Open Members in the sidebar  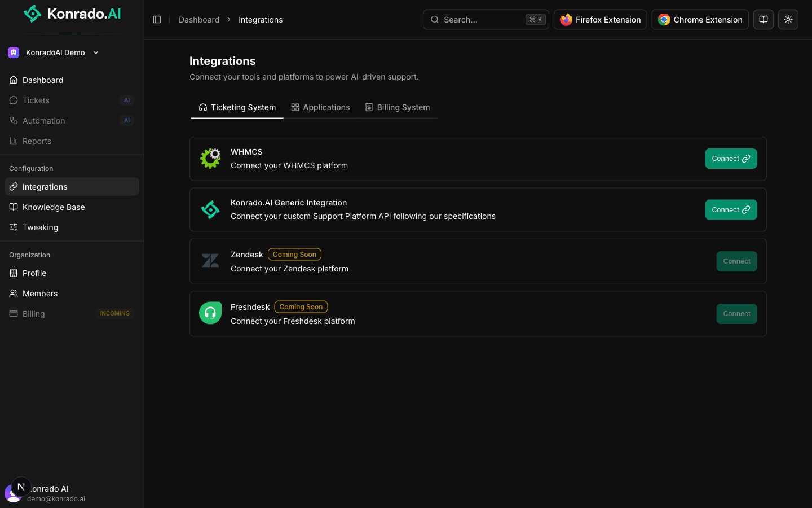(72, 294)
